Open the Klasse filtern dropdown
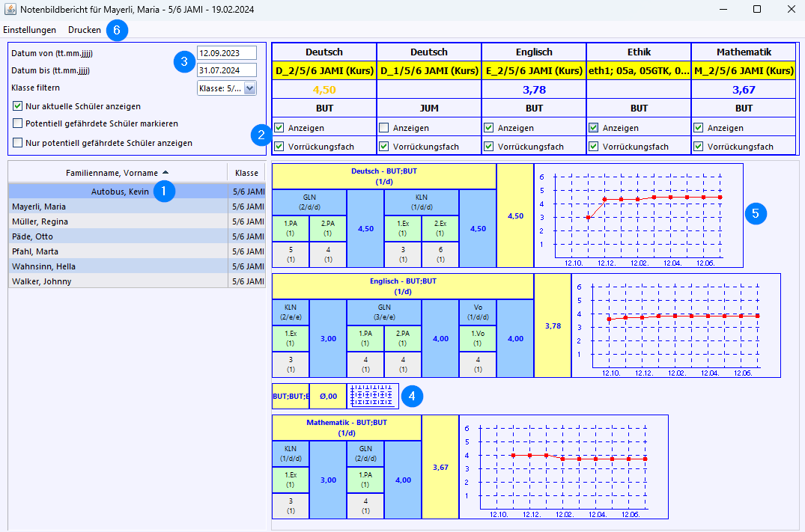 249,88
